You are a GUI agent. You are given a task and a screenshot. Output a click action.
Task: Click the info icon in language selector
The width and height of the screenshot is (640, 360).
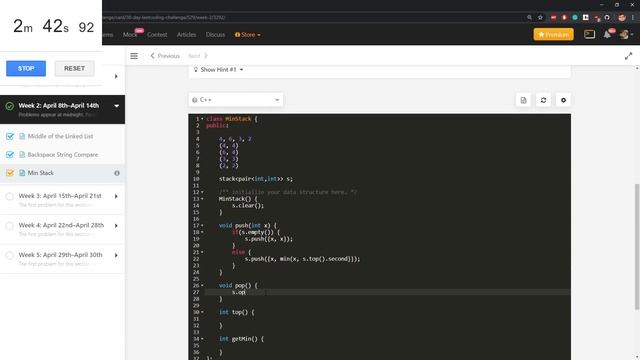[195, 100]
